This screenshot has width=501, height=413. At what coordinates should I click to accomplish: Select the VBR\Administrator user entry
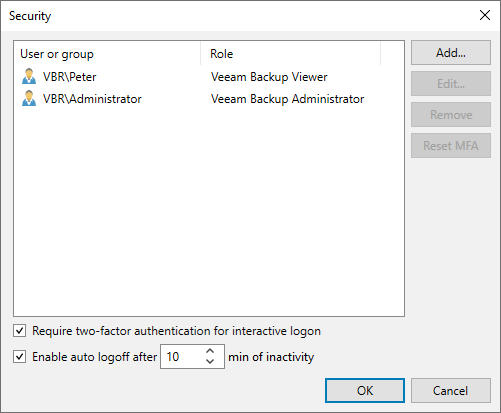[92, 99]
